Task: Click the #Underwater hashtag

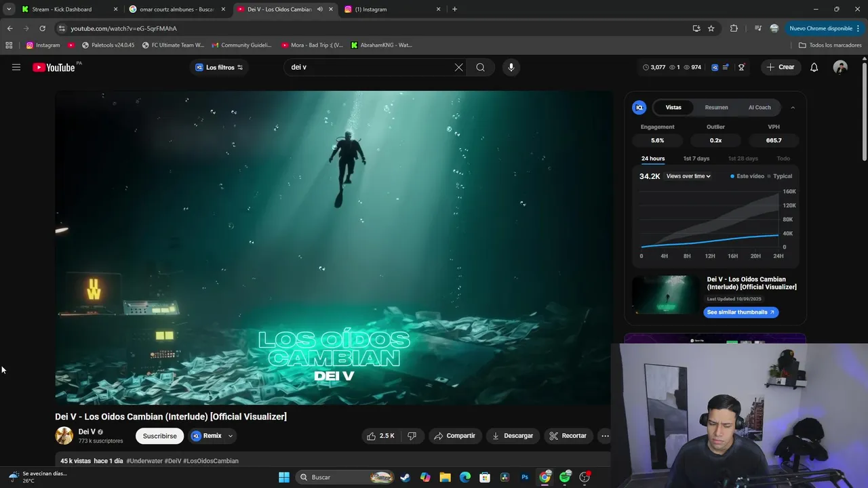Action: click(x=144, y=461)
